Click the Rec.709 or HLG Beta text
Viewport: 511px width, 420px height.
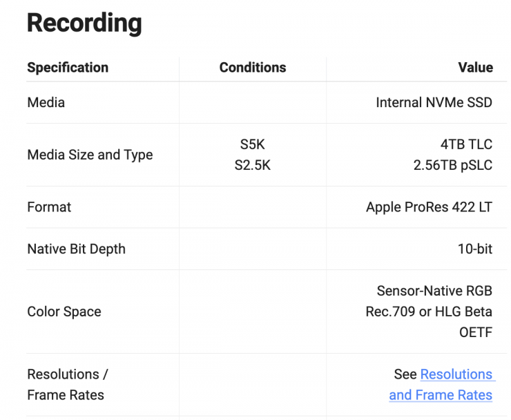click(x=429, y=312)
